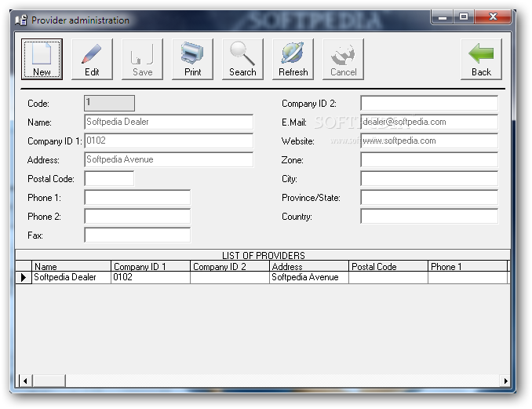Open Print with the printer icon
Screen dimensions: 532x409
pyautogui.click(x=192, y=59)
